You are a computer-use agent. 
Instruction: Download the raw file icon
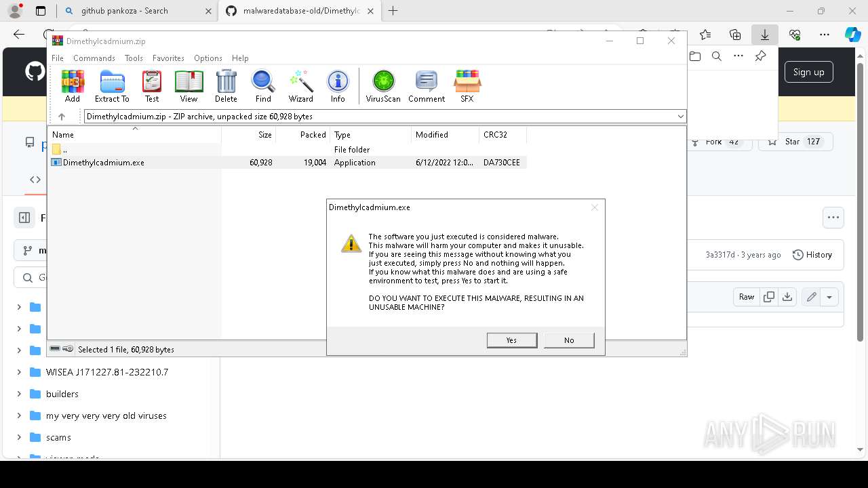(x=787, y=297)
